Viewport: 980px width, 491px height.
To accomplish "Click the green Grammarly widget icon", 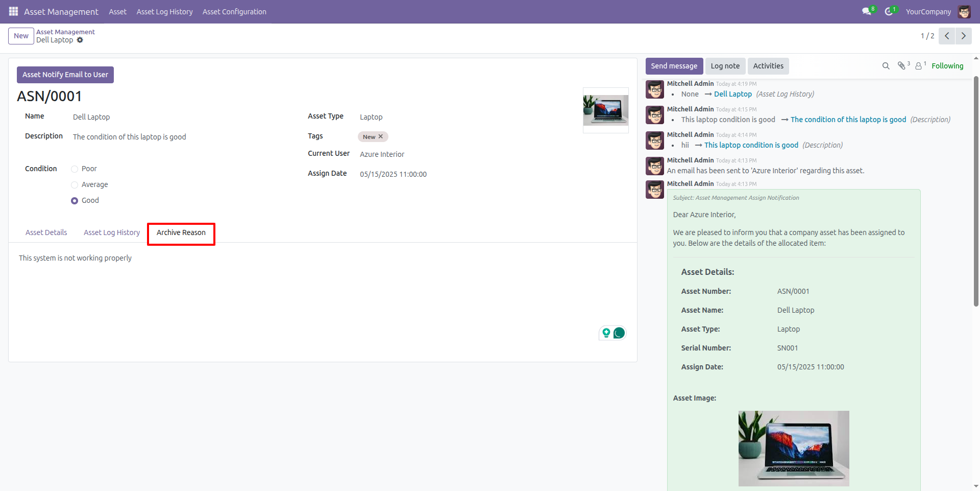I will click(619, 333).
